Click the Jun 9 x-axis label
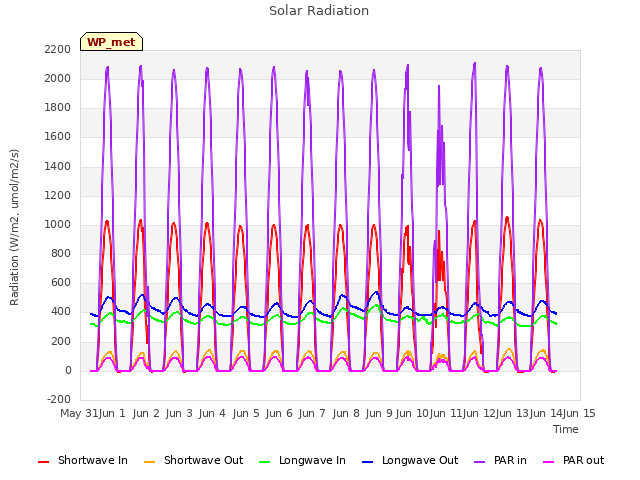The height and width of the screenshot is (480, 640). (x=379, y=413)
